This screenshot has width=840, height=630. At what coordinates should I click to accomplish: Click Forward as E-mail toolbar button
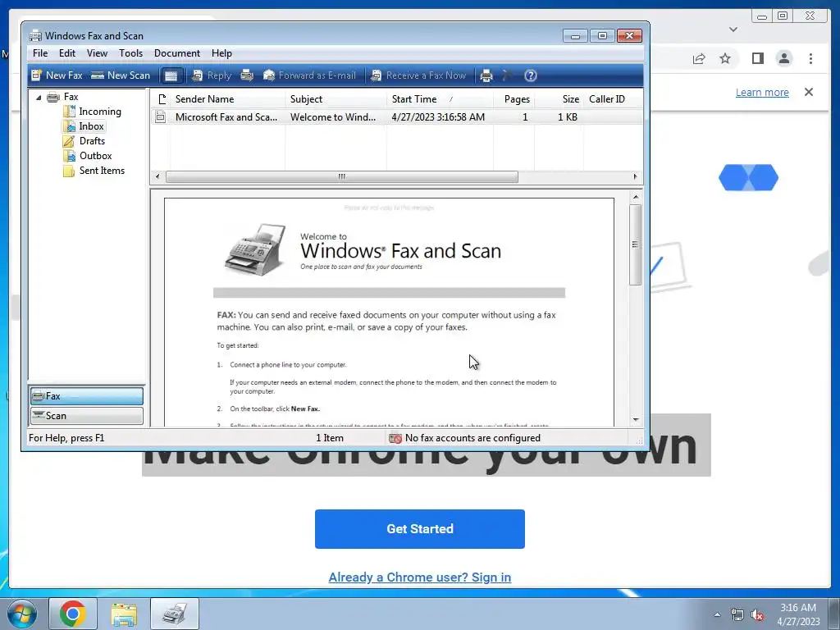pos(309,75)
